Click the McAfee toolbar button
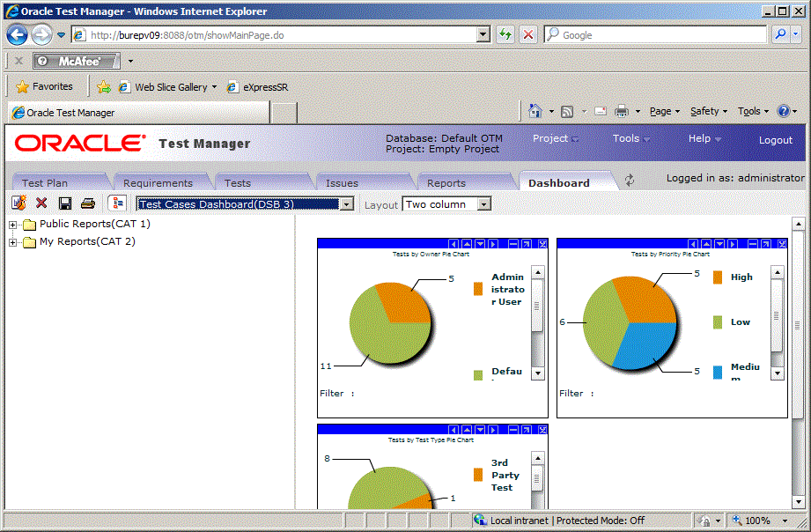 pyautogui.click(x=77, y=61)
